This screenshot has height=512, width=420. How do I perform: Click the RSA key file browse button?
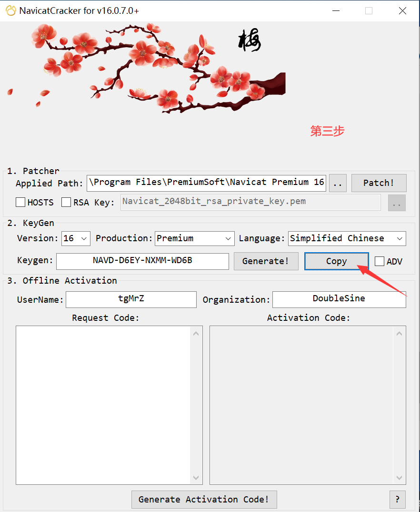397,203
